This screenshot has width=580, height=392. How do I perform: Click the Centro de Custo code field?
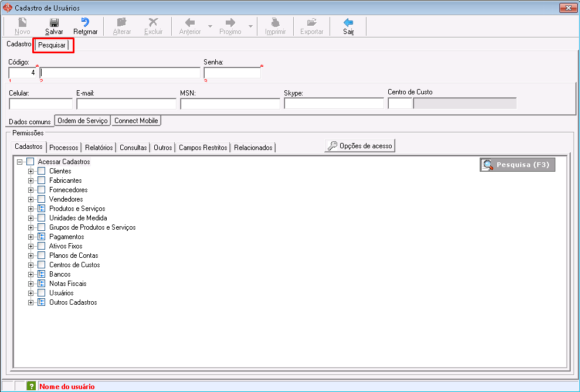point(400,104)
